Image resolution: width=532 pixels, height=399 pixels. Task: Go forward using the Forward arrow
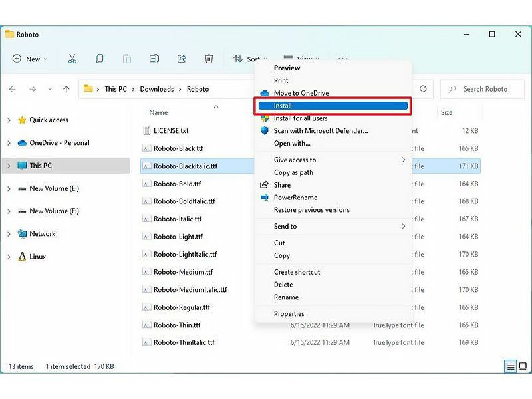pos(33,89)
